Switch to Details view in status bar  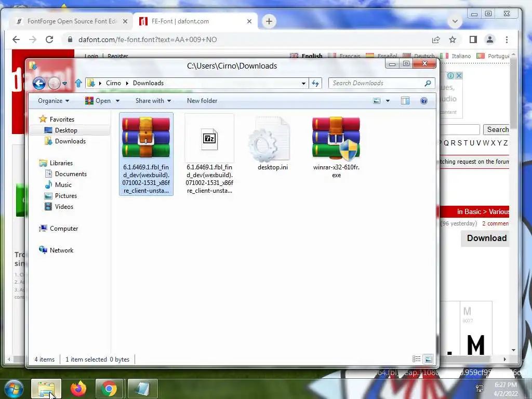click(x=416, y=359)
